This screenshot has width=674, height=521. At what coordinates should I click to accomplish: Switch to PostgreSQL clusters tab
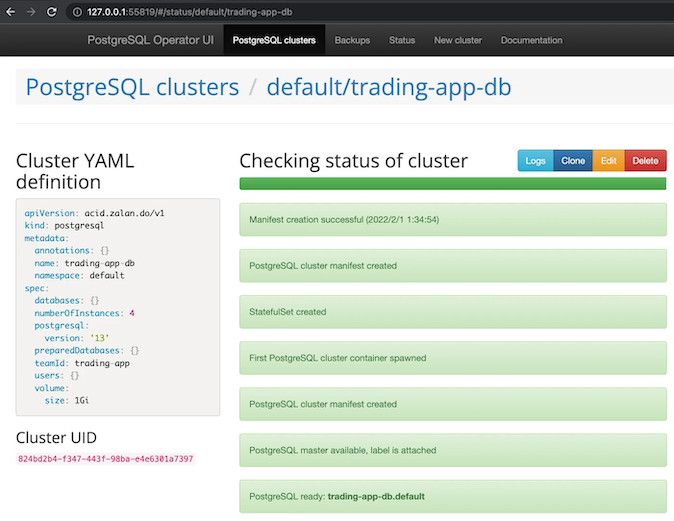click(x=273, y=40)
